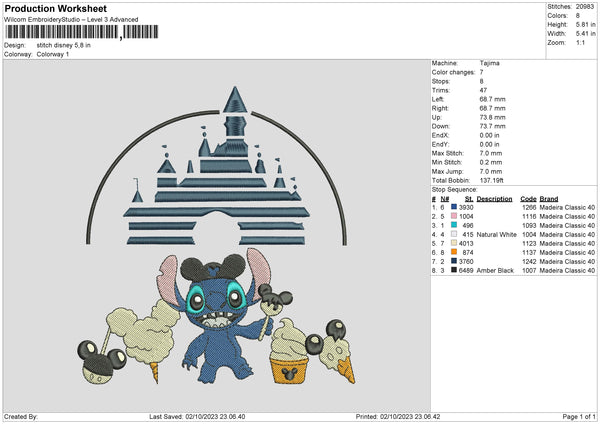Pick the orange swatch in stop 6

(454, 252)
